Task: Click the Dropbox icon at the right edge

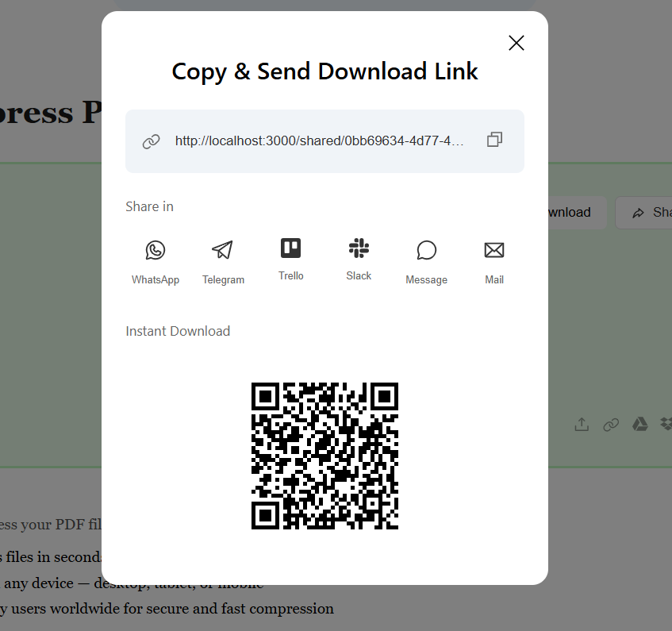Action: 665,425
